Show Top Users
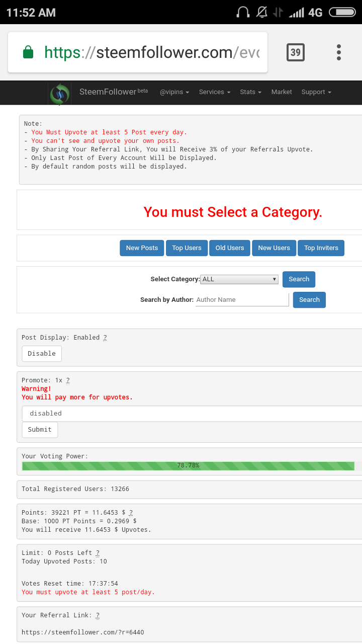The image size is (362, 644). tap(187, 248)
